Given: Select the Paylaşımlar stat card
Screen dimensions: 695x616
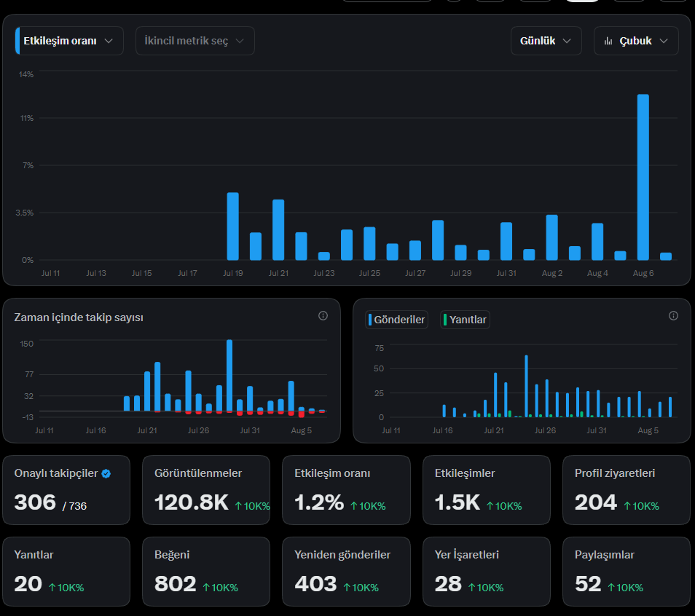Looking at the screenshot, I should [627, 572].
